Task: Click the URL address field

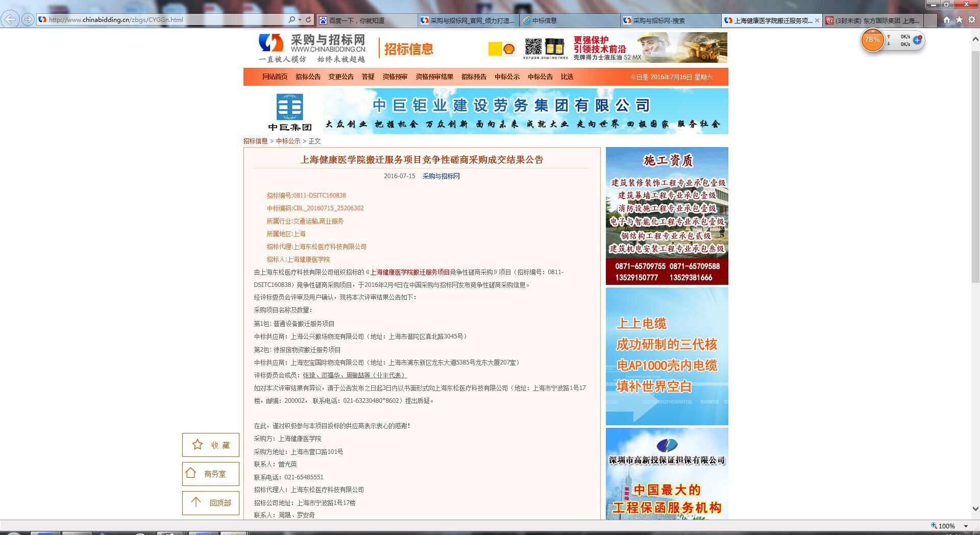Action: pyautogui.click(x=163, y=20)
